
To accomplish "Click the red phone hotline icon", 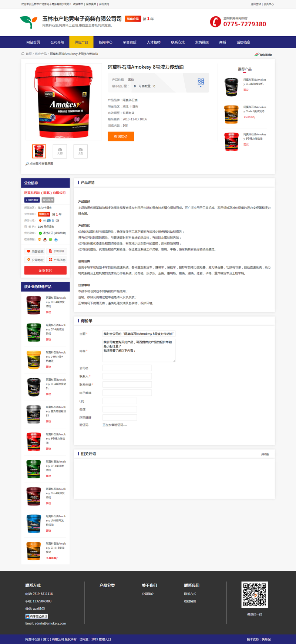I will click(x=215, y=22).
